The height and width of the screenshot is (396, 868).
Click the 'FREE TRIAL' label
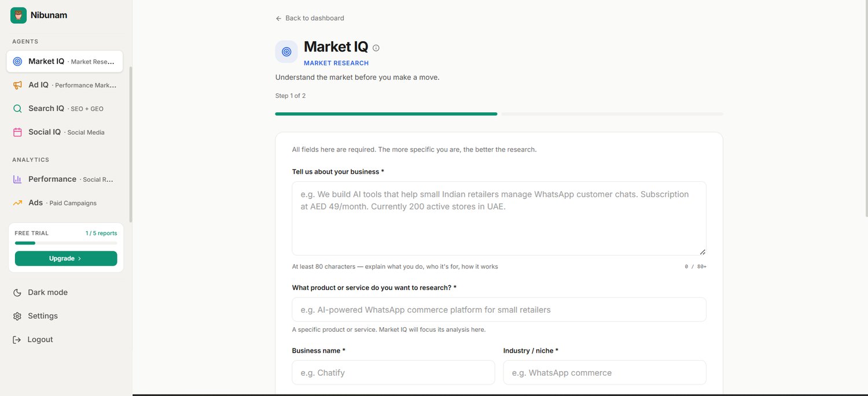[32, 233]
